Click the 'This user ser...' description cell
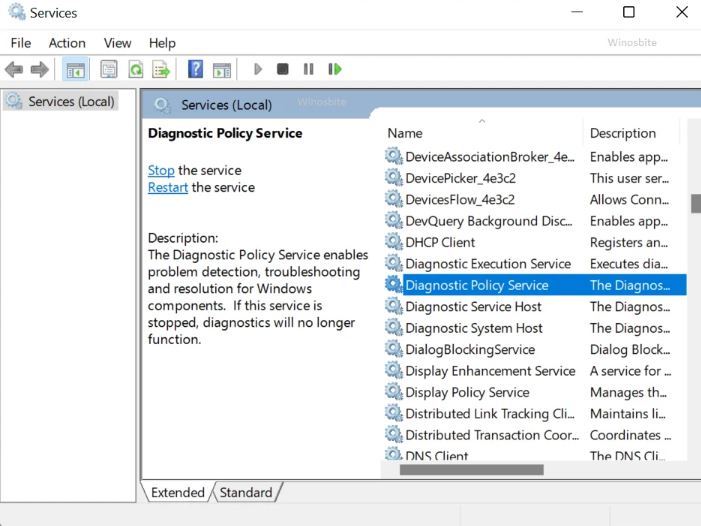 (629, 178)
